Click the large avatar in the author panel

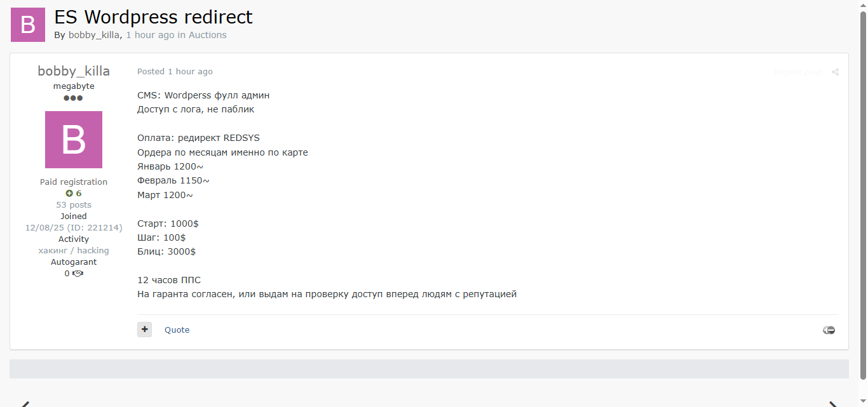[74, 140]
